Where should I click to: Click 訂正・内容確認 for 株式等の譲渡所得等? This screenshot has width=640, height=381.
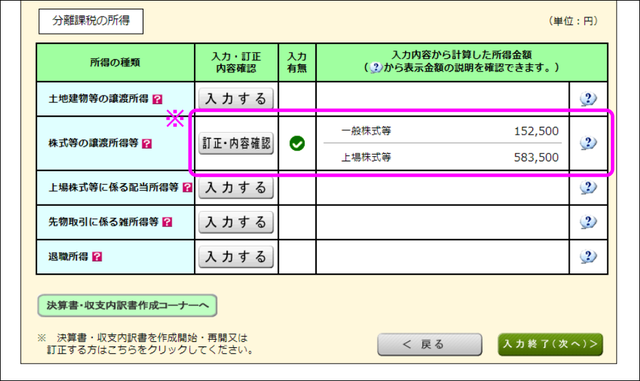click(x=236, y=143)
